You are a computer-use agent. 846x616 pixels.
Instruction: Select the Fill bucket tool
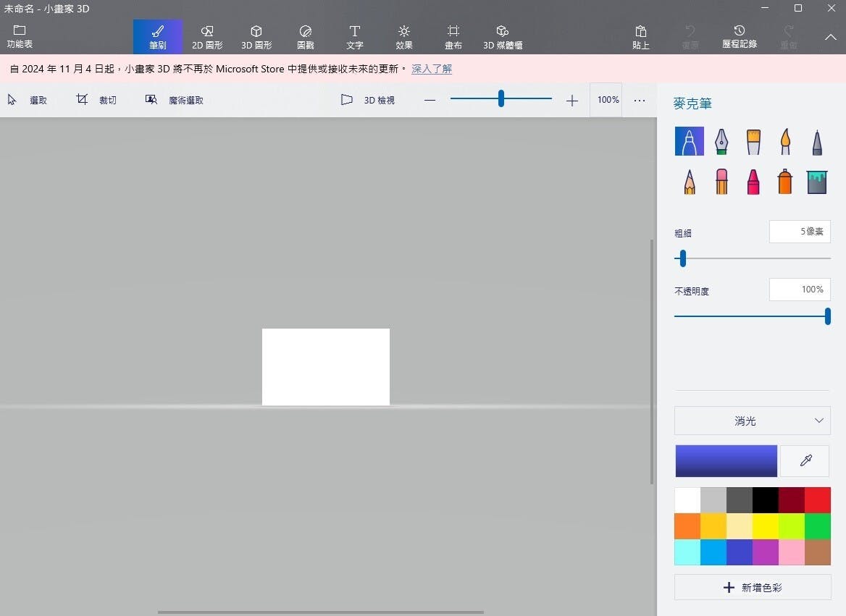(817, 181)
